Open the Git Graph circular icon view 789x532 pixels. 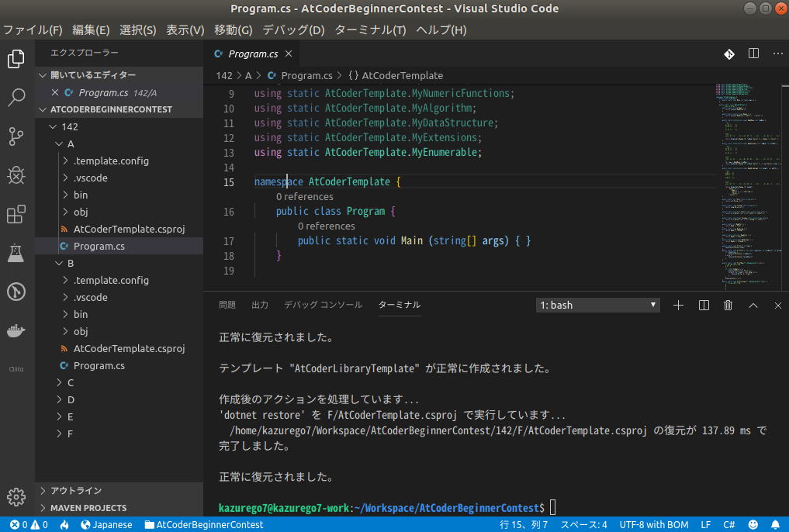[x=16, y=292]
